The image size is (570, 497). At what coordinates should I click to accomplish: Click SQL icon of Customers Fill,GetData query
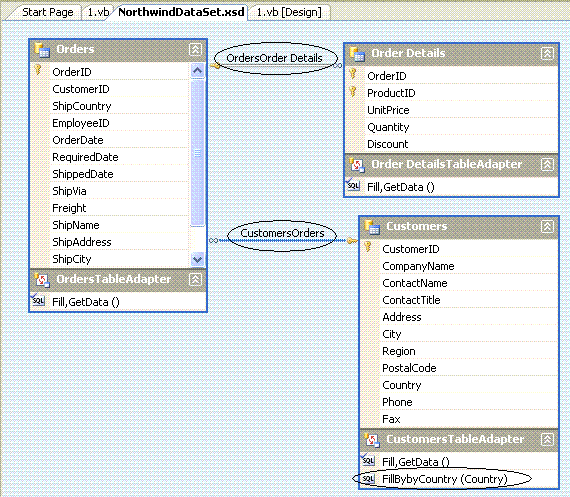[x=368, y=460]
